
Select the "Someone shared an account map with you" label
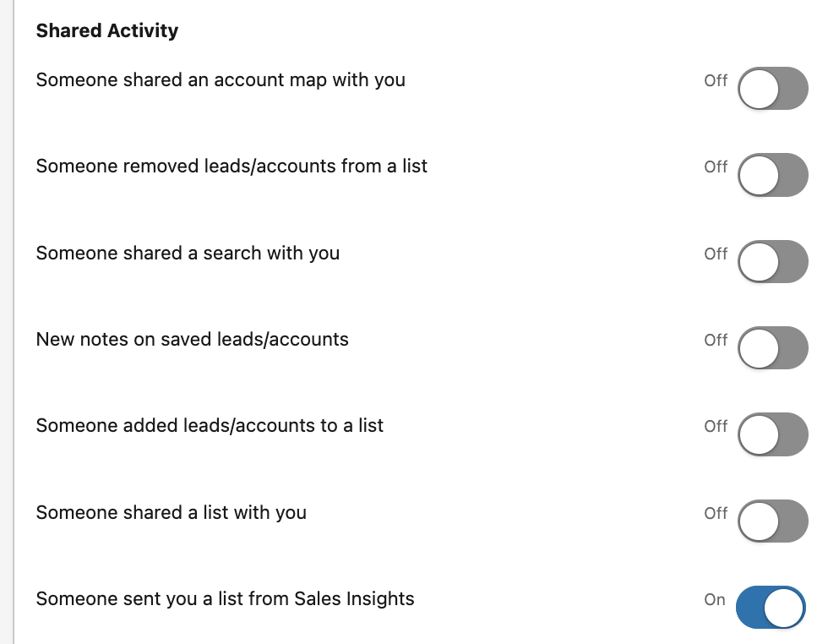221,79
